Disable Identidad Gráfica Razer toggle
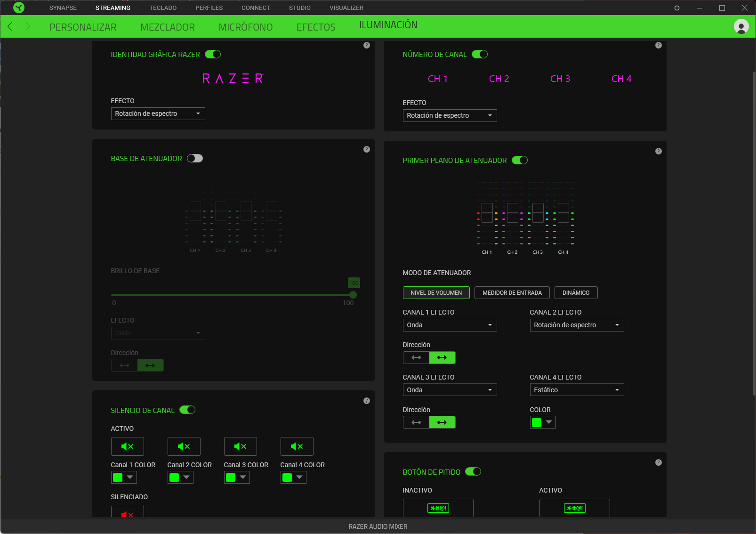The height and width of the screenshot is (534, 756). [213, 54]
